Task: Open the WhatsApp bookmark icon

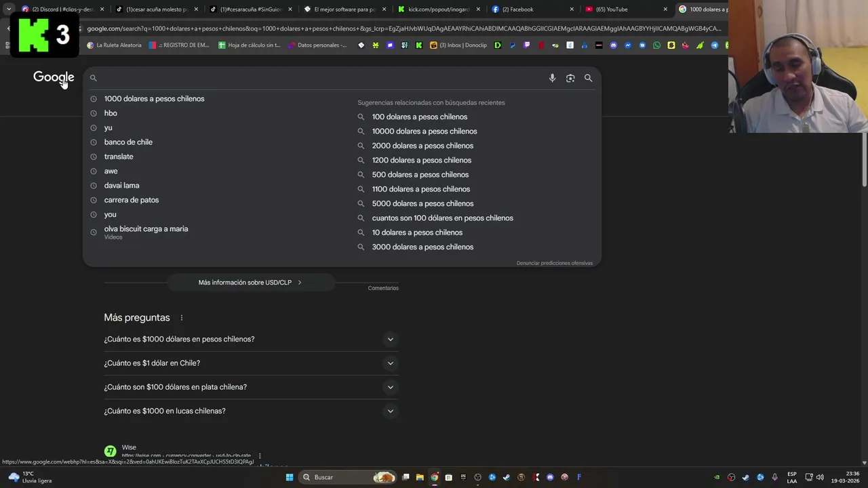Action: [x=656, y=45]
